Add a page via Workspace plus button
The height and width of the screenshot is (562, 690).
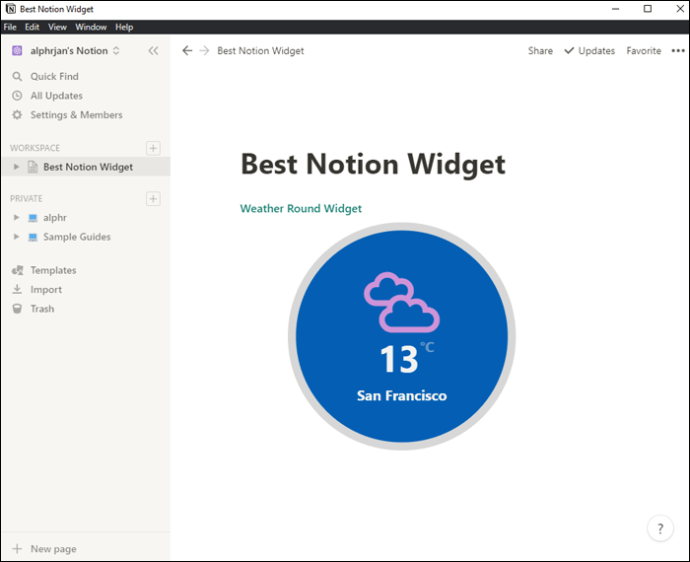point(153,148)
